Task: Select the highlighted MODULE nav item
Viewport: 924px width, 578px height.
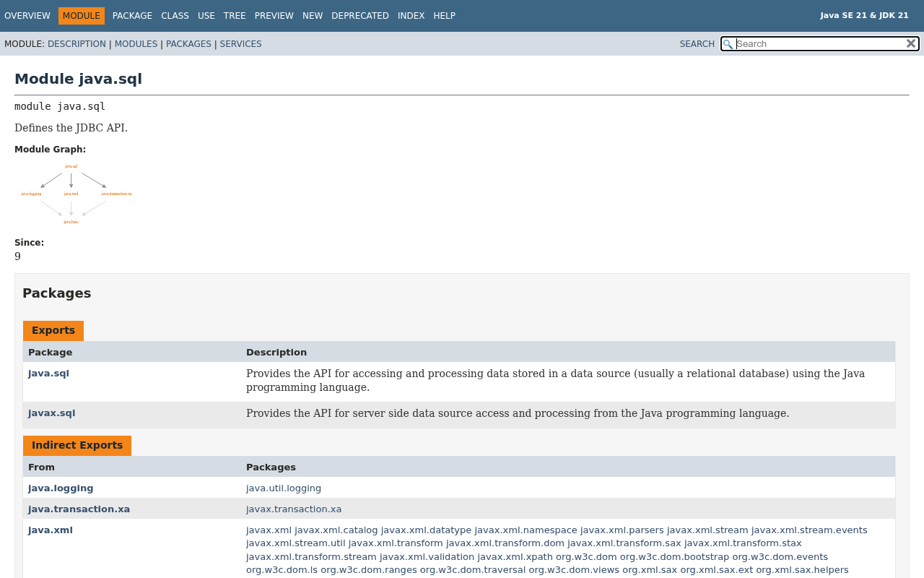Action: (82, 16)
